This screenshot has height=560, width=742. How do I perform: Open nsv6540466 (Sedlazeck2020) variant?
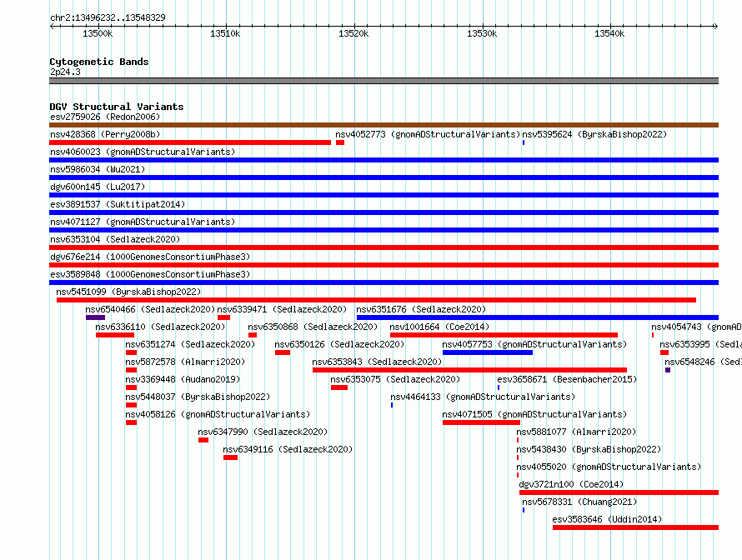click(x=150, y=309)
